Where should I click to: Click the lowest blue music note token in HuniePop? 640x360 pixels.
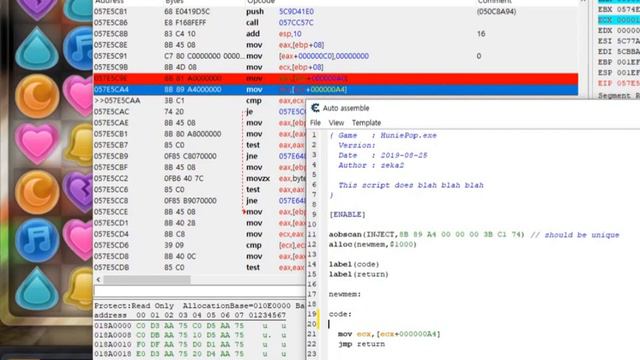(x=37, y=240)
